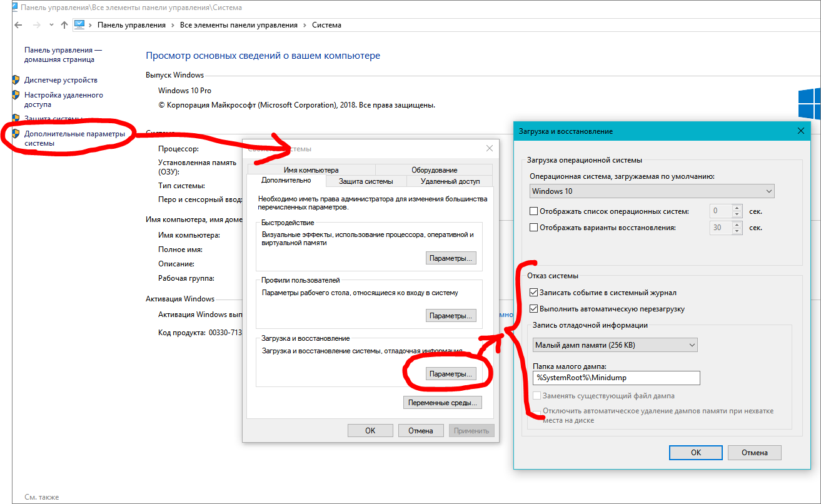The image size is (821, 504).
Task: Enable Отображать список операционных систем checkbox
Action: (x=533, y=211)
